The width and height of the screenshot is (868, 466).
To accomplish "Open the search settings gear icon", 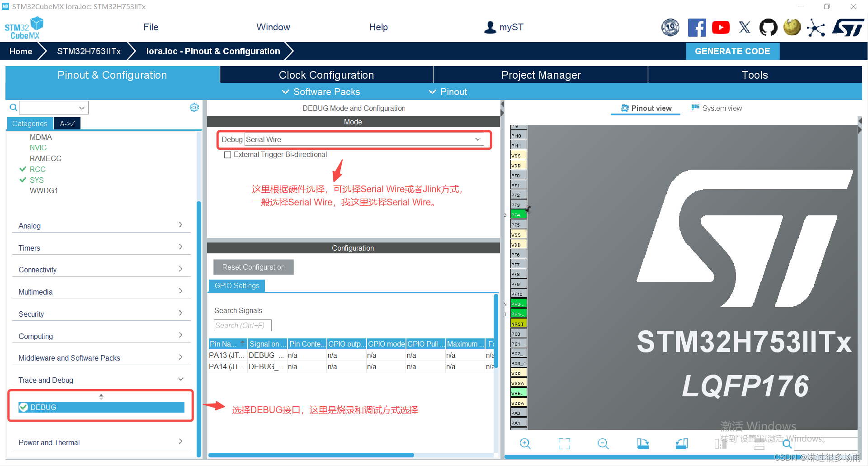I will click(194, 107).
